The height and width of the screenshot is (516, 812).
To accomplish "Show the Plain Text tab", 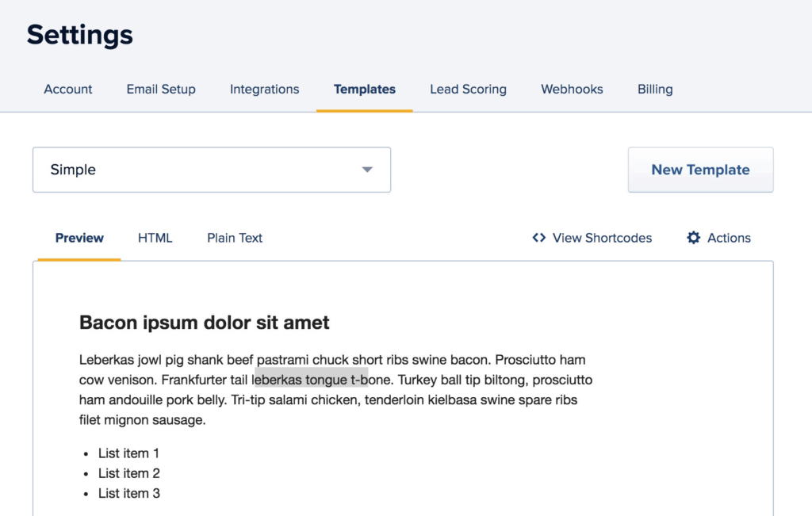I will [x=235, y=238].
